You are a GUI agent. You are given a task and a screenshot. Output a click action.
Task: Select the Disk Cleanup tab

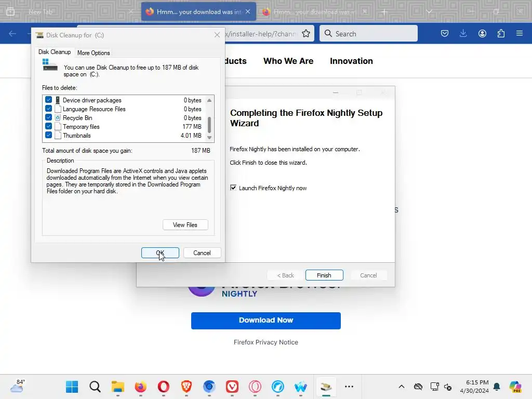pyautogui.click(x=54, y=52)
